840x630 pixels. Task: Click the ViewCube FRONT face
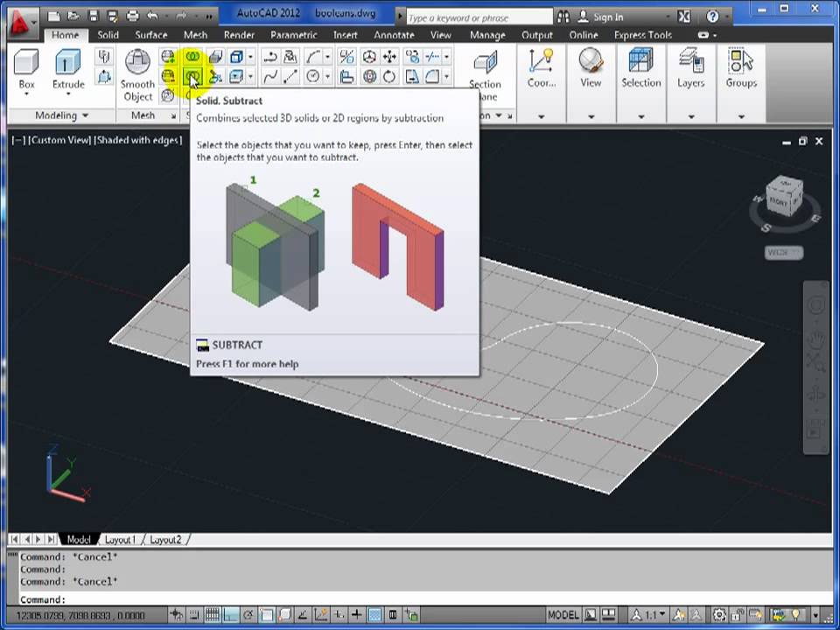click(779, 202)
